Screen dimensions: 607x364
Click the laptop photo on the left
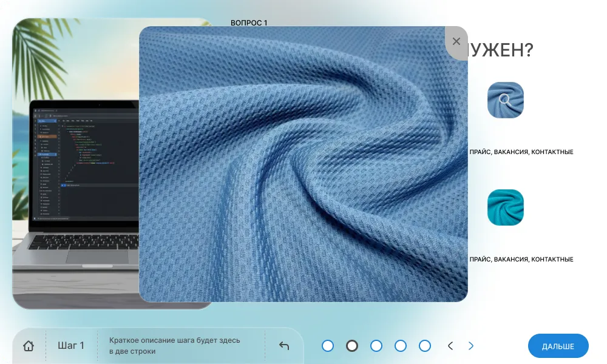pyautogui.click(x=75, y=164)
